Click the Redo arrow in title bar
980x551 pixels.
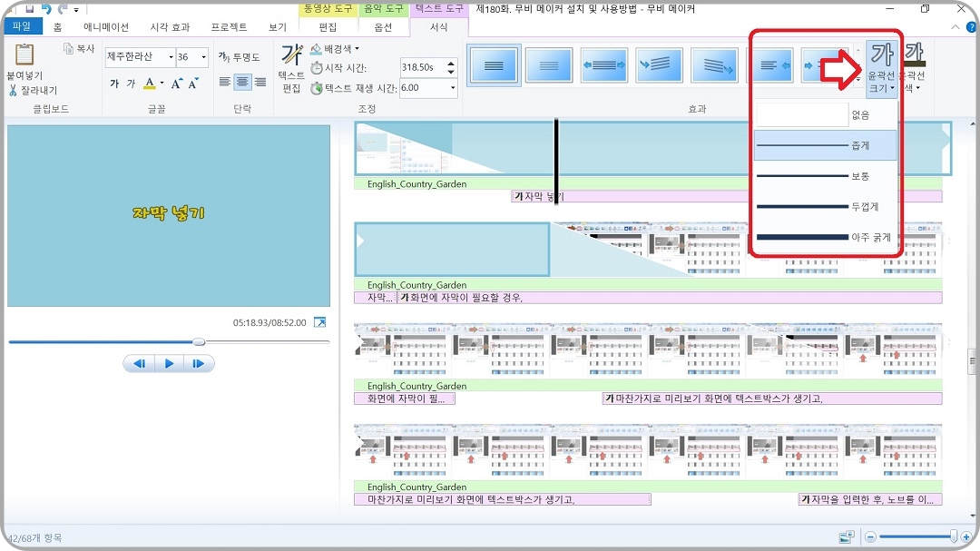point(63,9)
